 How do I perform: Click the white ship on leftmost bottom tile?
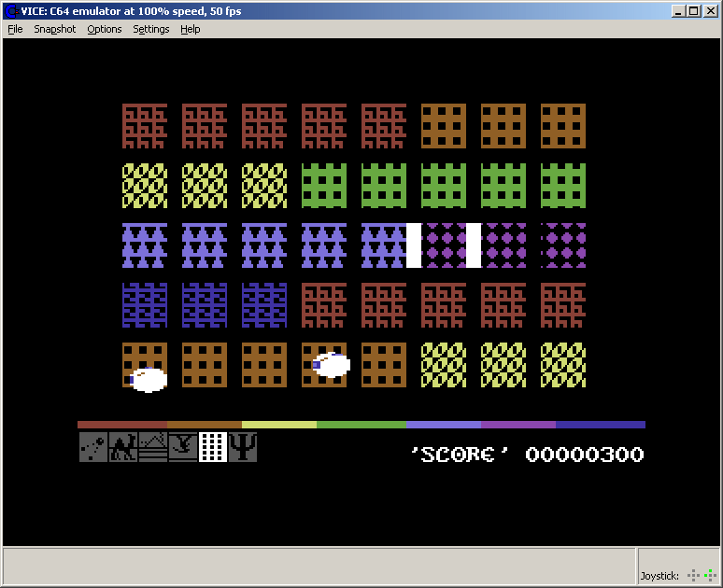pyautogui.click(x=148, y=379)
